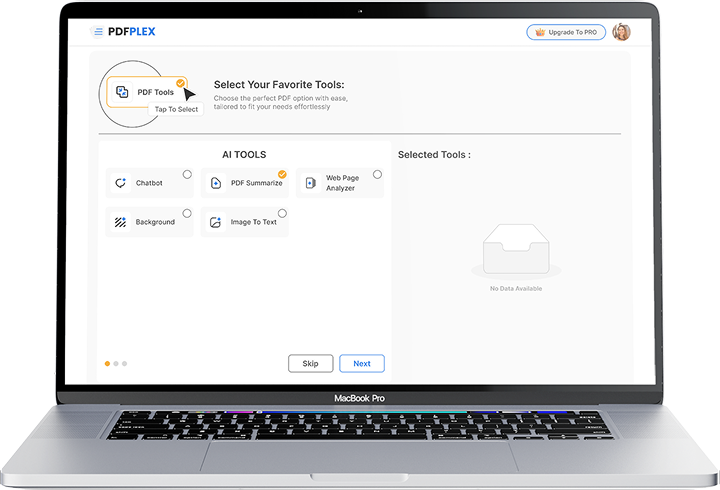720x490 pixels.
Task: Deselect the PDF Summarize checkmark
Action: (x=282, y=174)
